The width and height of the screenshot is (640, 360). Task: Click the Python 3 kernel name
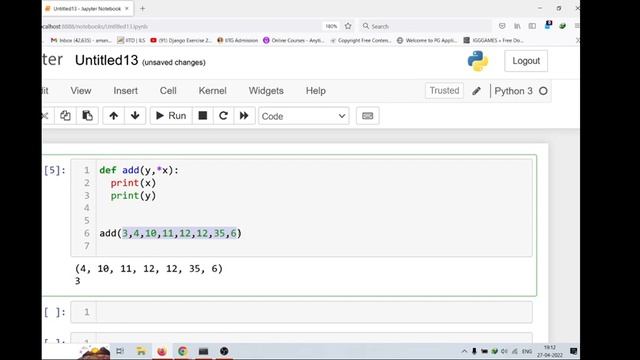[513, 91]
